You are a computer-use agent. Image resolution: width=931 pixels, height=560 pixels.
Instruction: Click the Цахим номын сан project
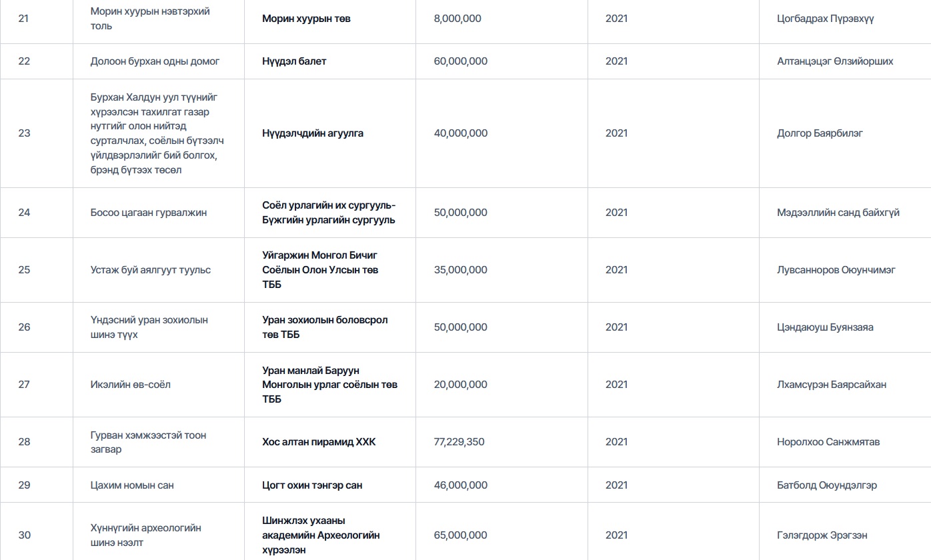(x=132, y=485)
